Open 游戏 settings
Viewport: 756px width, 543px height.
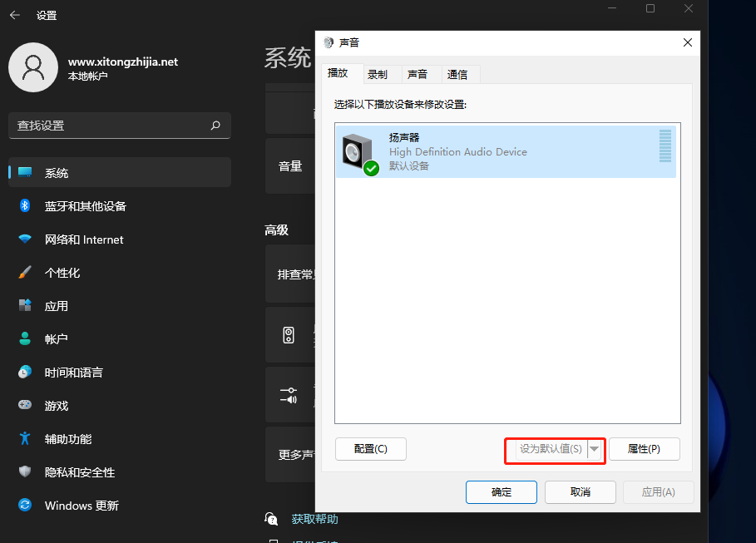[120, 406]
